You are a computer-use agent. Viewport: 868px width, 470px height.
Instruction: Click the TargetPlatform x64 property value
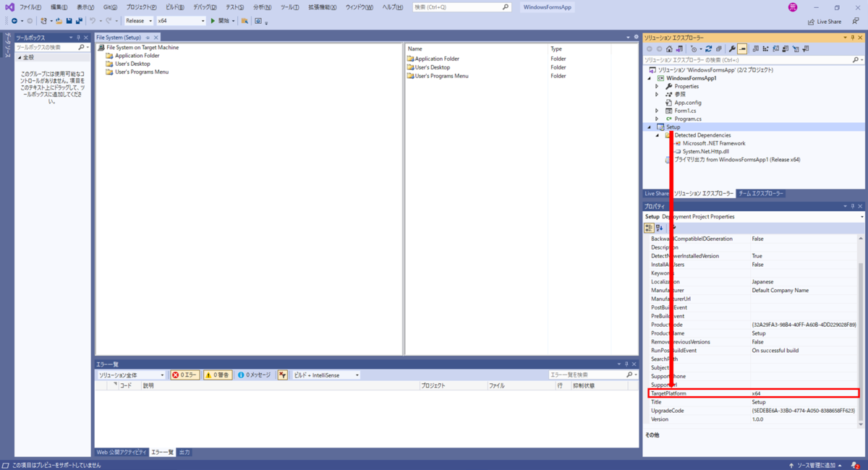[804, 393]
